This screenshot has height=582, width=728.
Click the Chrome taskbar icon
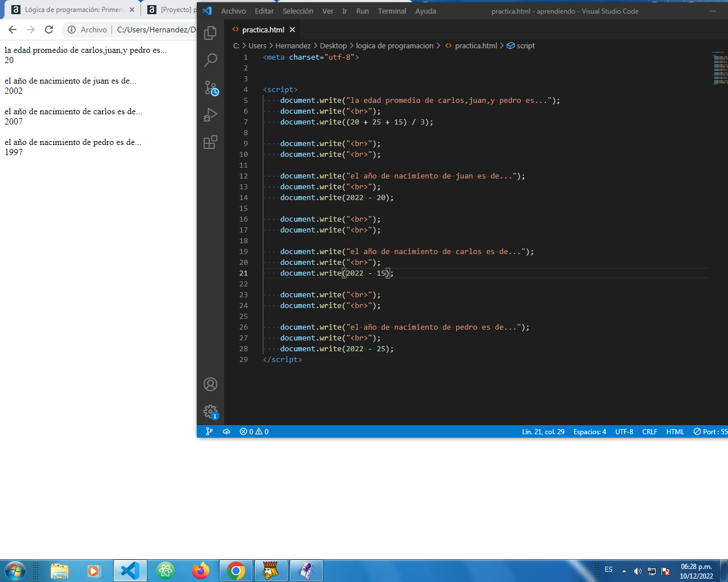pos(236,571)
